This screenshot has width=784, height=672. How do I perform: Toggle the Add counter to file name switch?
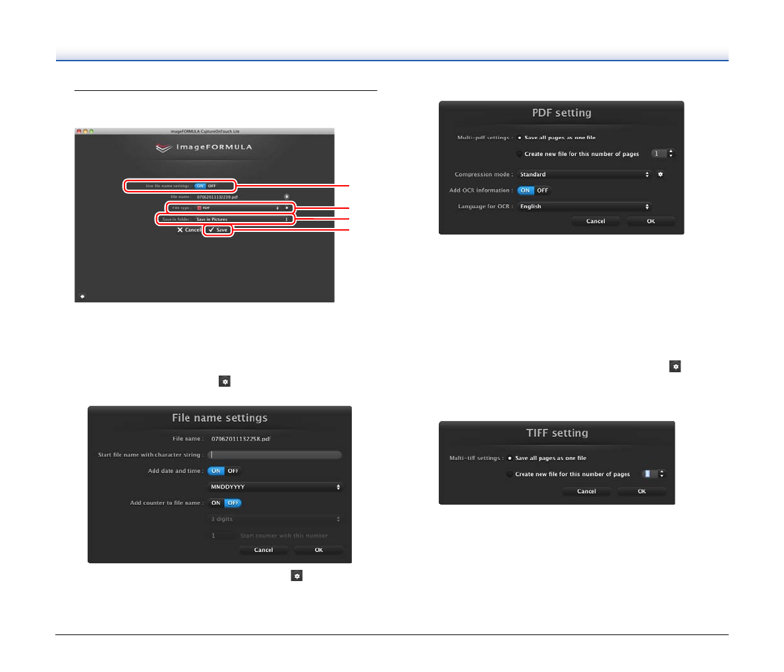coord(225,503)
